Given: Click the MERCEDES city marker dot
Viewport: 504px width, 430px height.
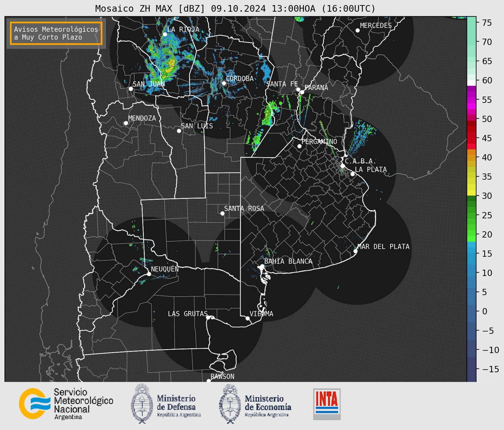Looking at the screenshot, I should (x=358, y=31).
